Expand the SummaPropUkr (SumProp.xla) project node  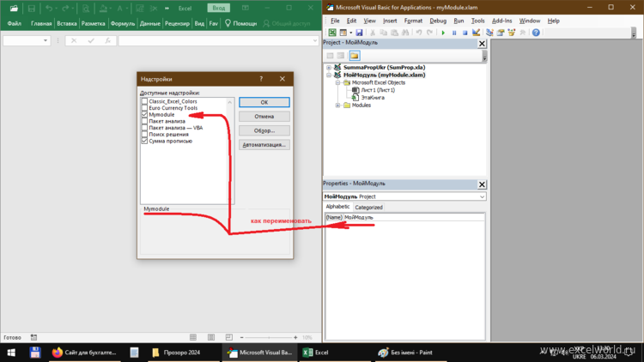click(x=329, y=67)
